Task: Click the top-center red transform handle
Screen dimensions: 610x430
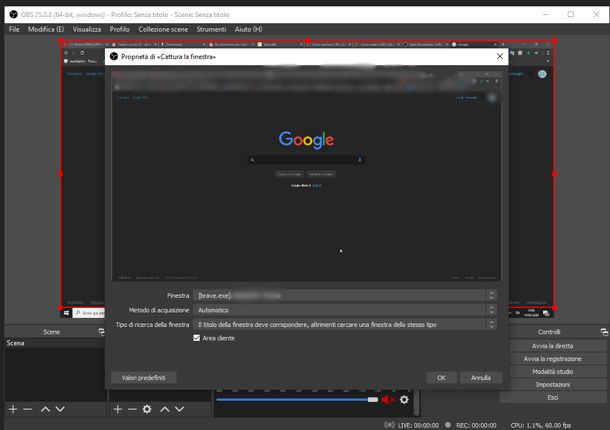Action: coord(307,40)
